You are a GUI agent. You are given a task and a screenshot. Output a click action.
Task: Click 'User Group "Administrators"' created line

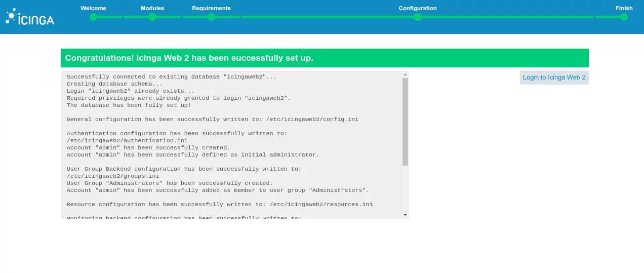click(170, 183)
